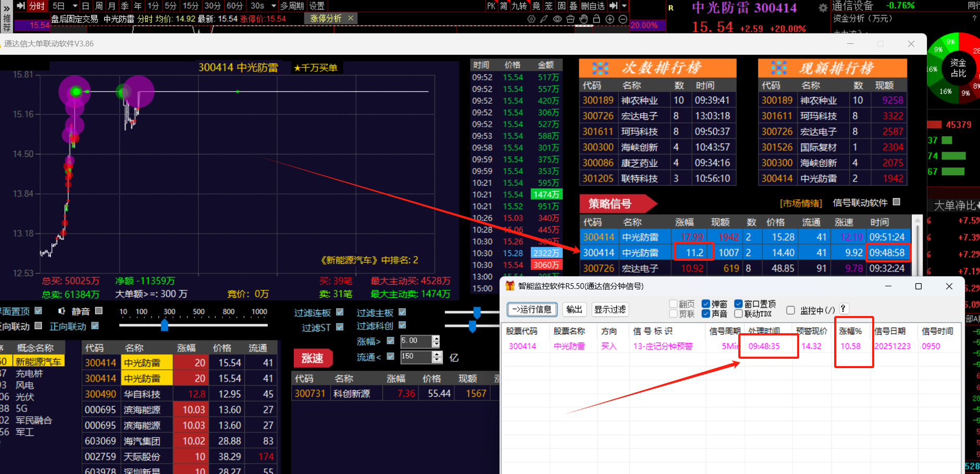Image resolution: width=980 pixels, height=474 pixels.
Task: Open the 5日 period dropdown arrow
Action: click(75, 6)
